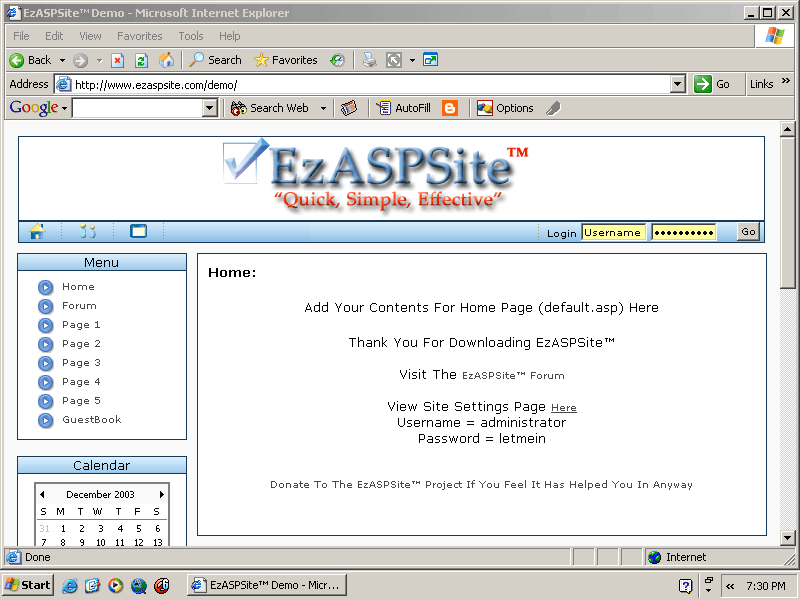Viewport: 800px width, 600px height.
Task: Open the dropdown arrow next to fullscreen icon
Action: 412,61
